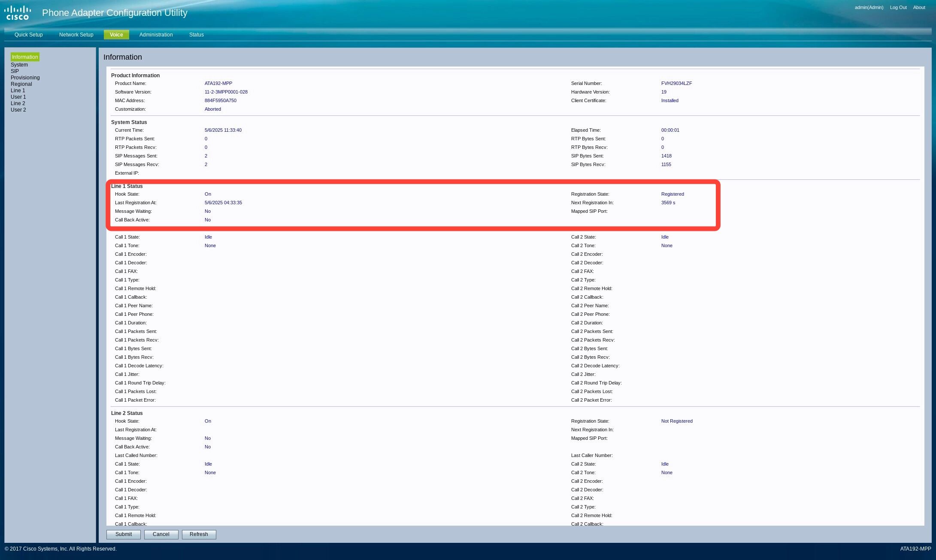
Task: Open the About link
Action: [x=919, y=7]
